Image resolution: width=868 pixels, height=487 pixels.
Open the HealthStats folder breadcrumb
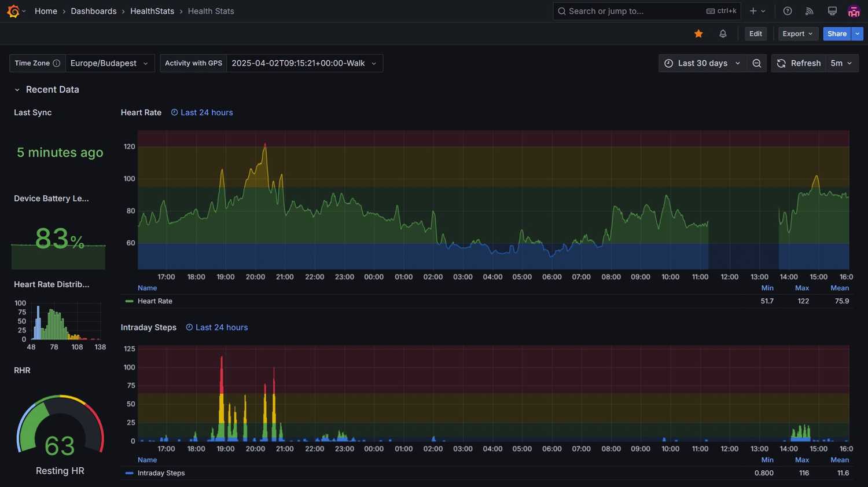tap(152, 11)
